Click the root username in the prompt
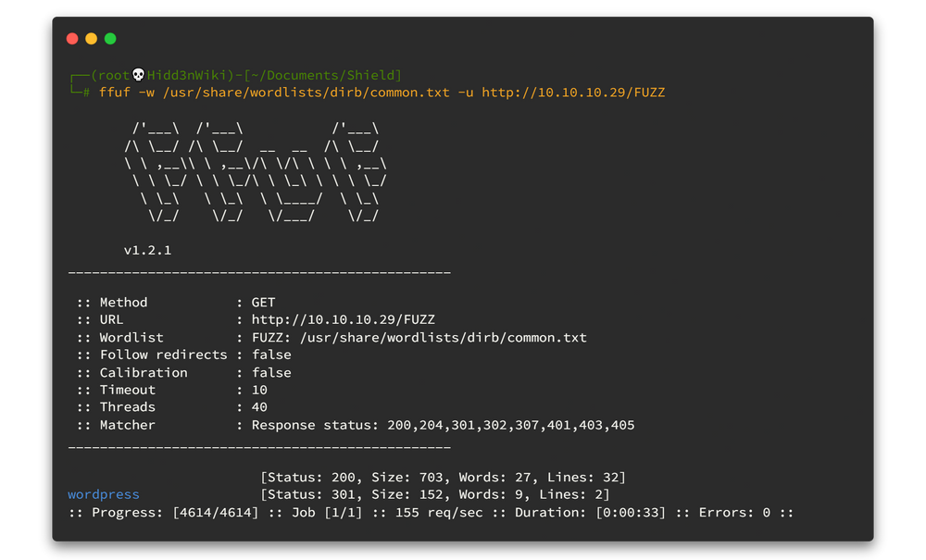The width and height of the screenshot is (926, 560). point(113,75)
